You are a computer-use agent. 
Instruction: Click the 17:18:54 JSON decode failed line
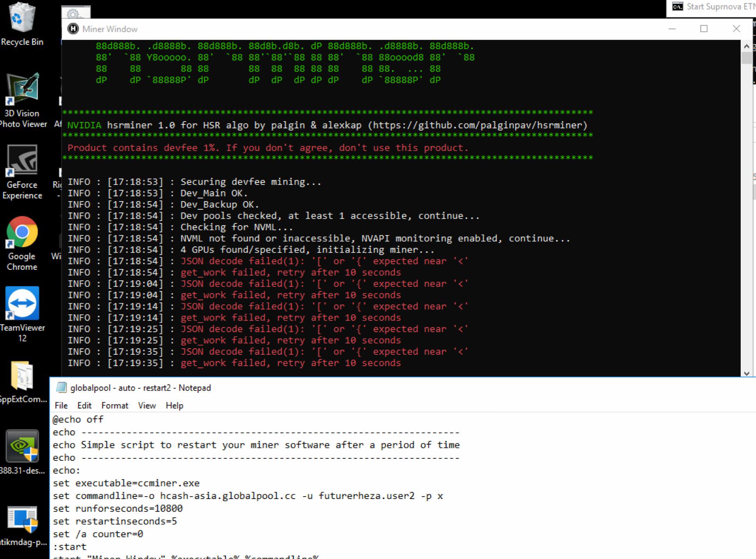coord(268,261)
